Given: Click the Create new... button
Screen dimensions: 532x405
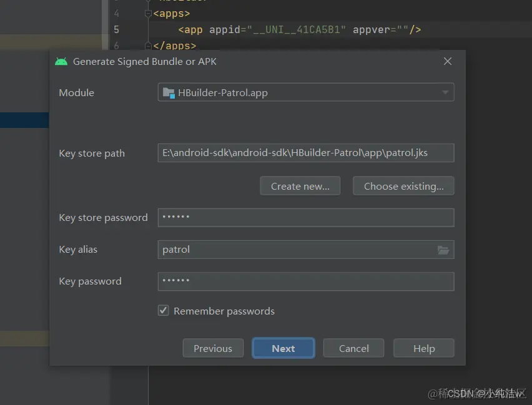Looking at the screenshot, I should [300, 186].
